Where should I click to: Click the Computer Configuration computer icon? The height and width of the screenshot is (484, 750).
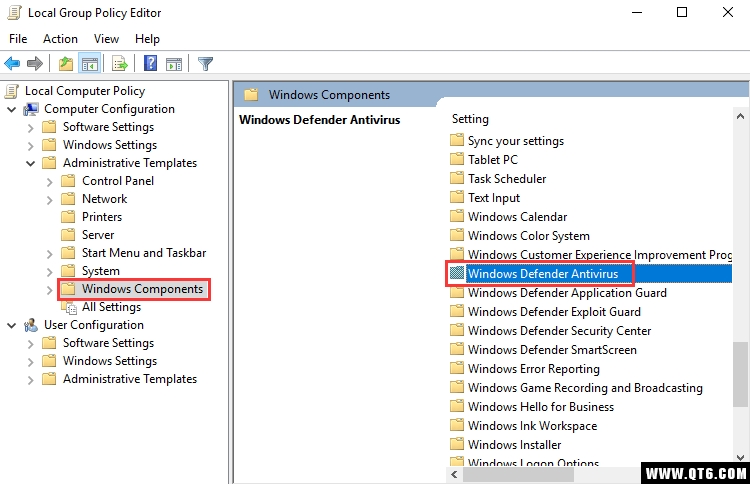pyautogui.click(x=31, y=109)
